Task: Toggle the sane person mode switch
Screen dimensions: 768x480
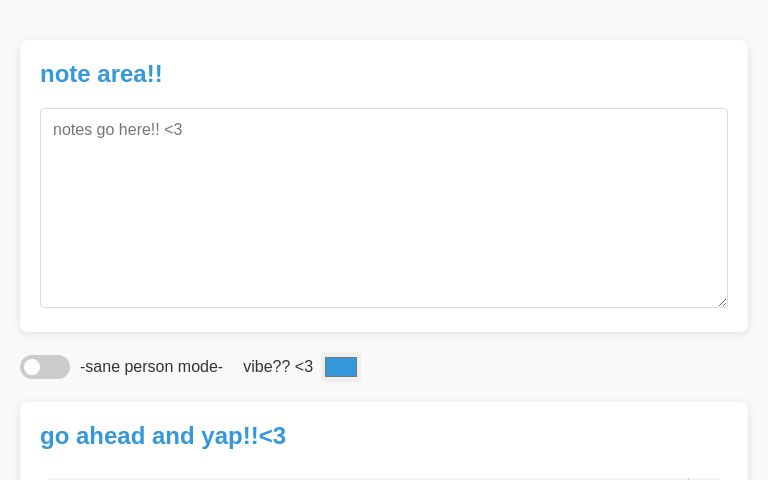Action: pyautogui.click(x=45, y=367)
